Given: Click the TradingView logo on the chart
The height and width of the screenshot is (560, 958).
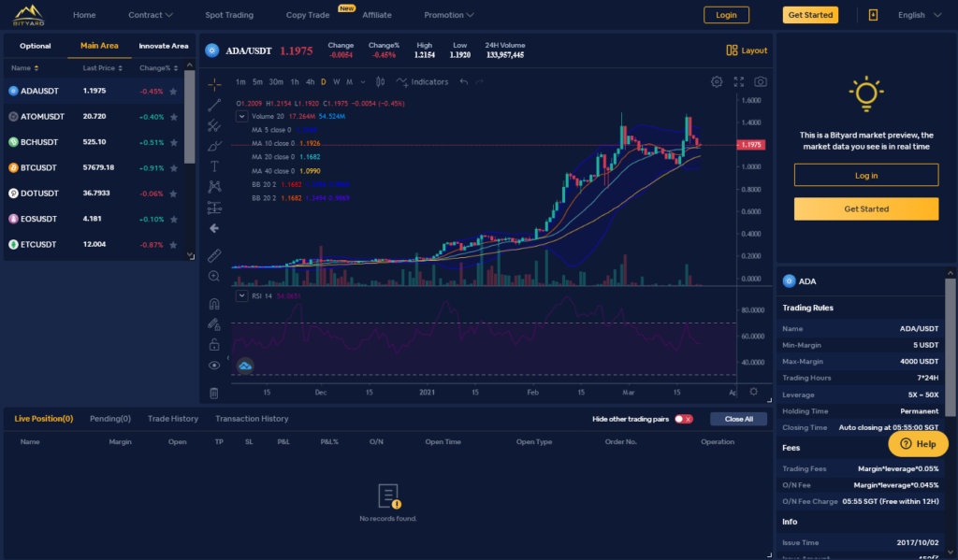Looking at the screenshot, I should click(245, 366).
